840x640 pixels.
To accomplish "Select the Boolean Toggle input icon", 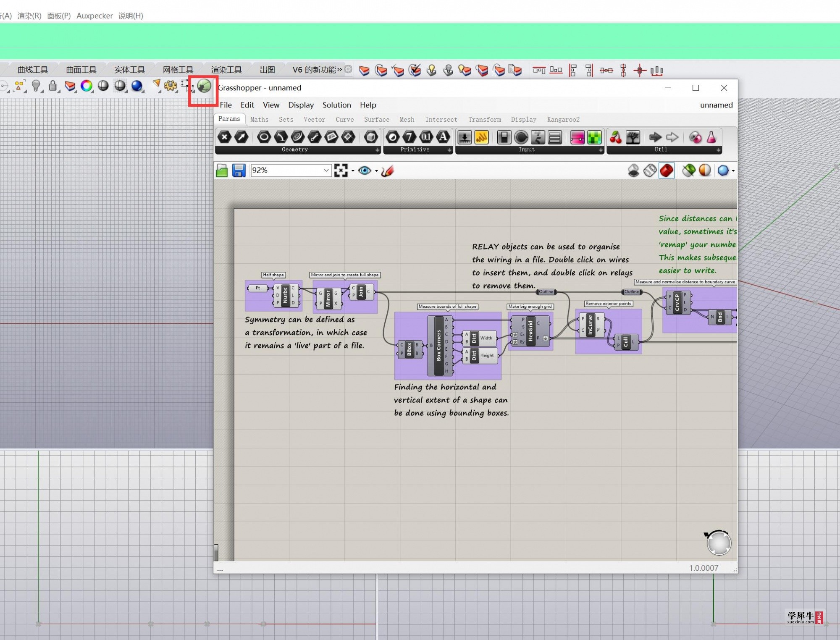I will (504, 137).
